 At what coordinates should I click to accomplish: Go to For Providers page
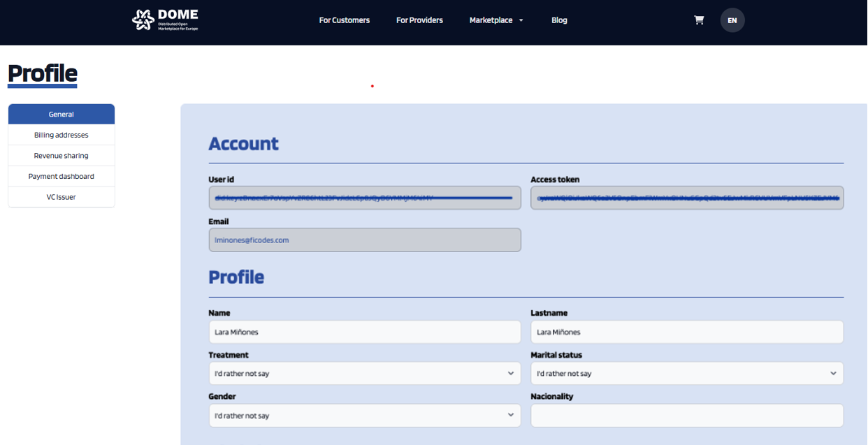[419, 20]
